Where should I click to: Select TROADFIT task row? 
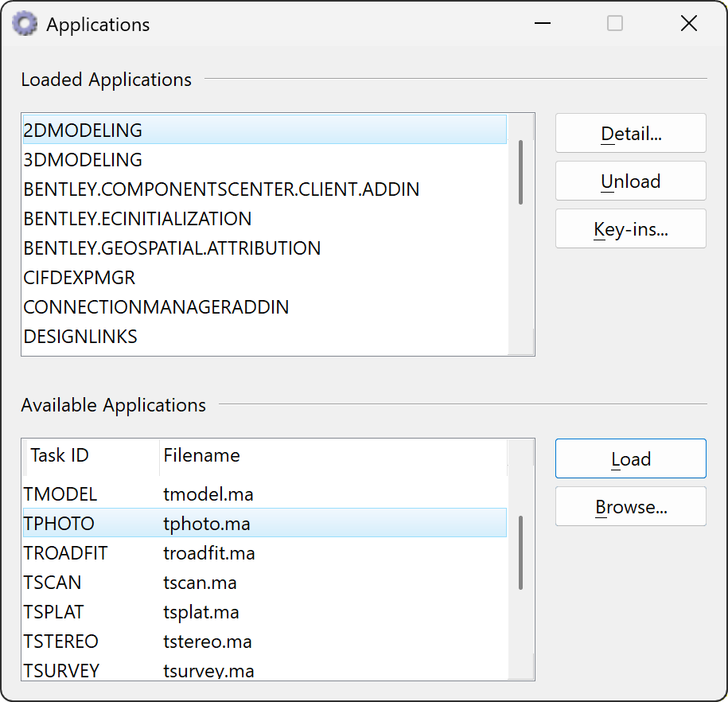click(265, 553)
